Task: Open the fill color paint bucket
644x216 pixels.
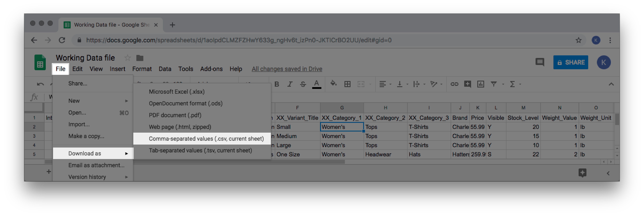Action: click(x=333, y=83)
